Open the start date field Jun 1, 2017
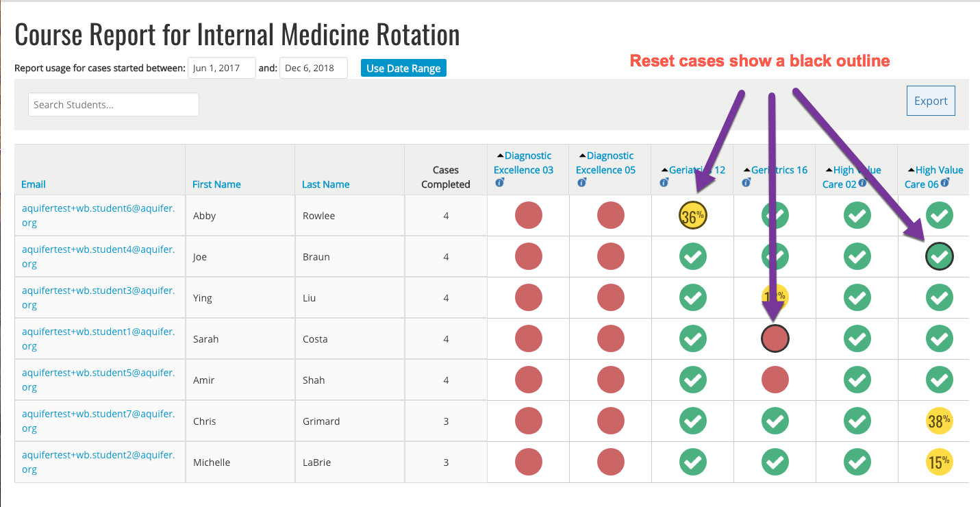Viewport: 980px width, 507px height. tap(221, 68)
